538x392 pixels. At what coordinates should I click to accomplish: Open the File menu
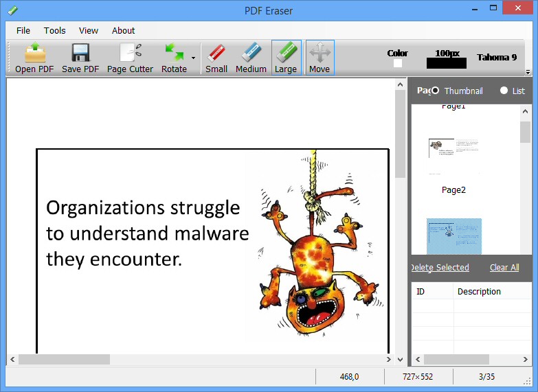click(x=23, y=30)
